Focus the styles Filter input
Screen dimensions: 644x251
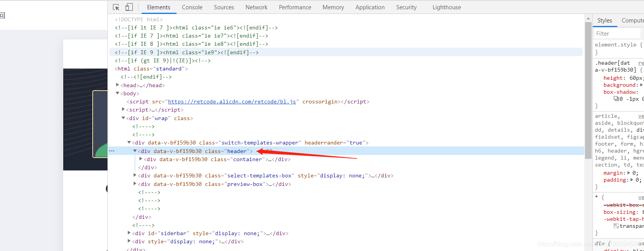tap(618, 34)
